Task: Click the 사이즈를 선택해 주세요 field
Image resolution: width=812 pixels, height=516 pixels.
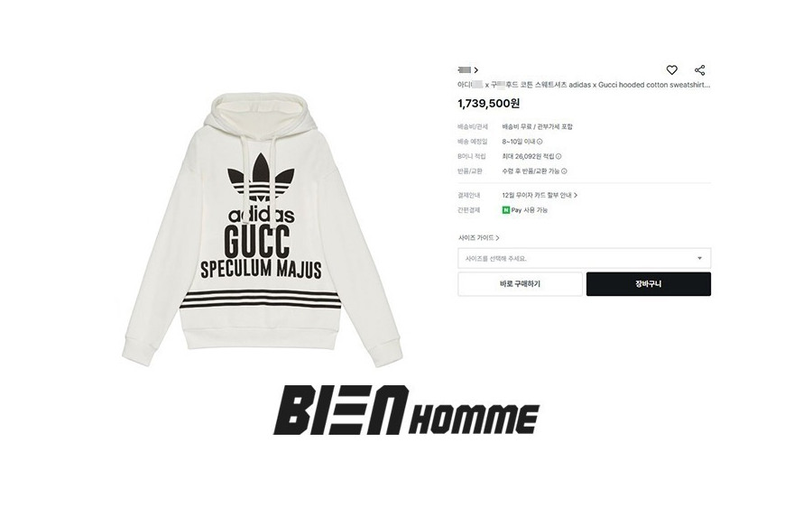Action: point(584,258)
